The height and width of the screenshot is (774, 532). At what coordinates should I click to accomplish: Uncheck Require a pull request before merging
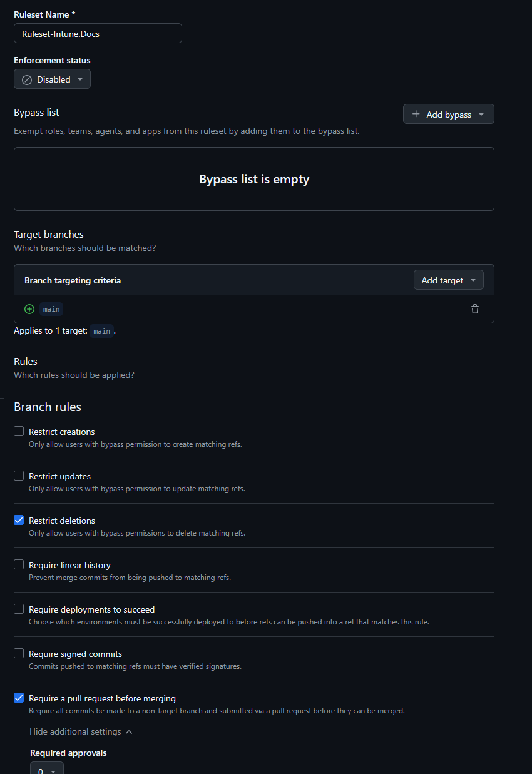[x=18, y=697]
